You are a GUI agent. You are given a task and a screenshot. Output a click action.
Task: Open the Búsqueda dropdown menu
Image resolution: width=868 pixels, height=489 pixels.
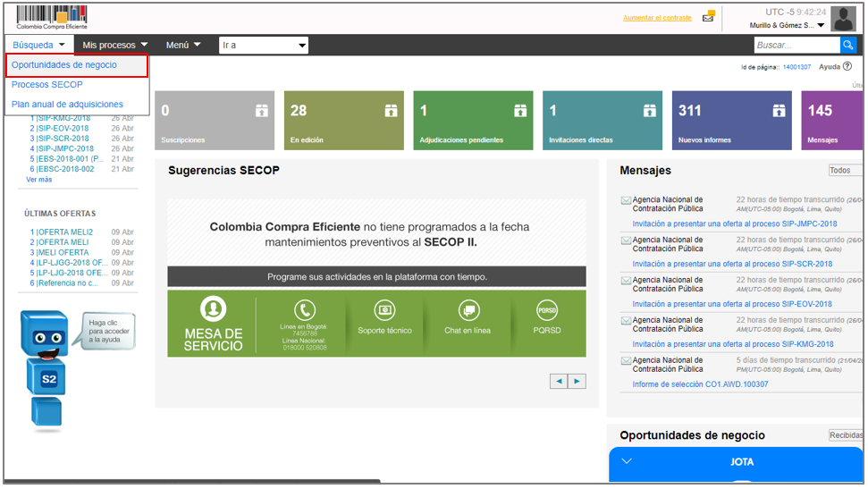tap(38, 45)
